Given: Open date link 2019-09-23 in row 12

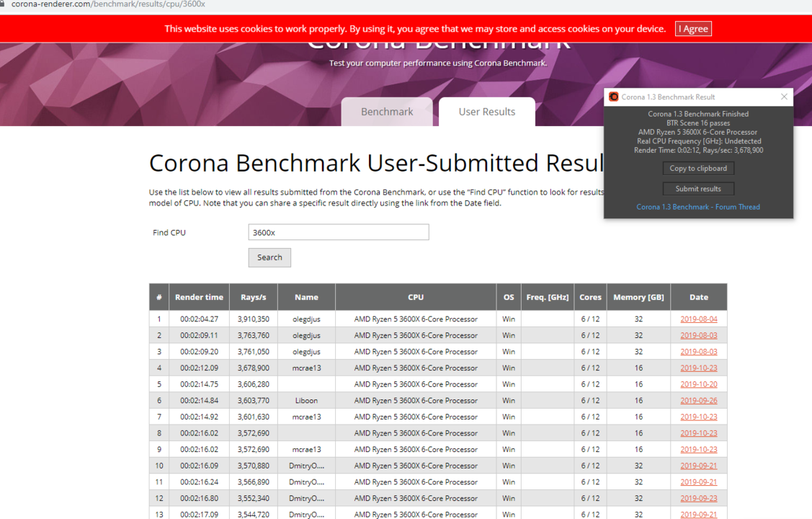Looking at the screenshot, I should coord(699,498).
